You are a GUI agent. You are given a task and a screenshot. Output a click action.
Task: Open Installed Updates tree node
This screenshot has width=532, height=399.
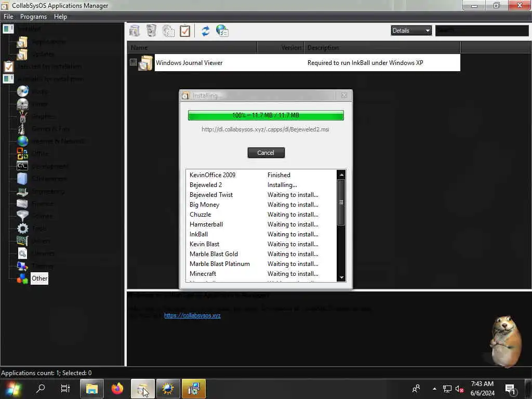[x=36, y=54]
